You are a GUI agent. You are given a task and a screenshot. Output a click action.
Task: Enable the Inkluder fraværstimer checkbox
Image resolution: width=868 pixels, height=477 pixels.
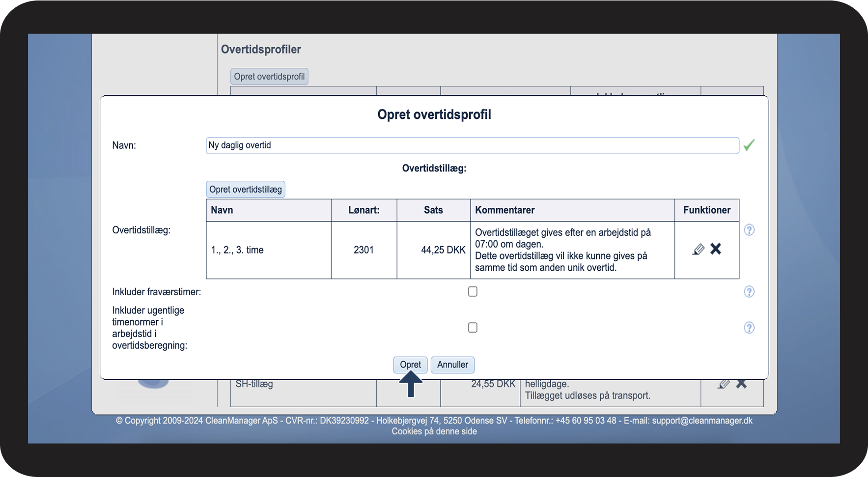pos(473,292)
